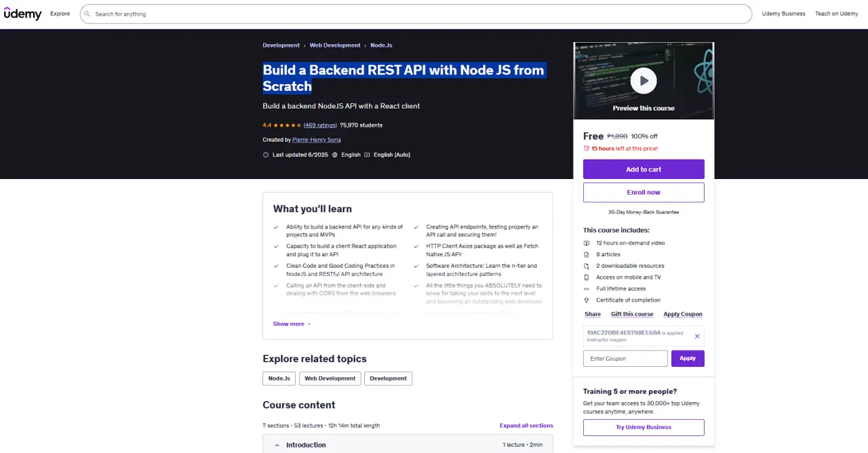
Task: Click the 4.4 rating number
Action: (x=267, y=125)
